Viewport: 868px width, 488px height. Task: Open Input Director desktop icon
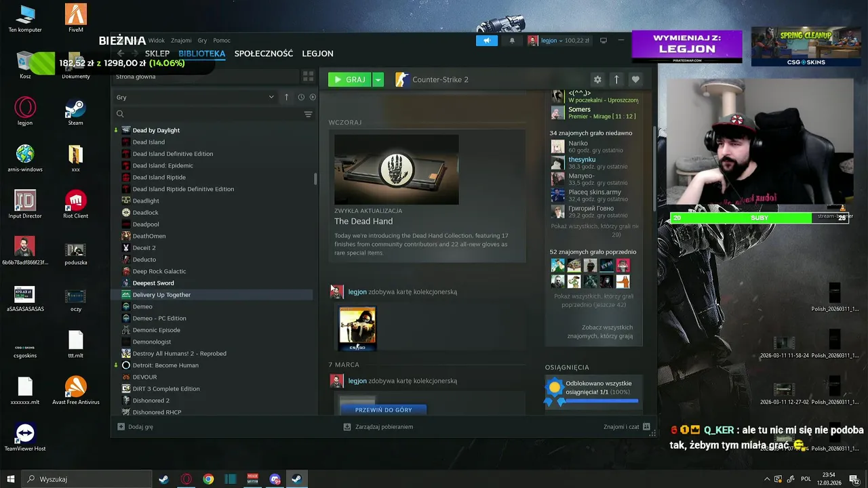(x=25, y=204)
